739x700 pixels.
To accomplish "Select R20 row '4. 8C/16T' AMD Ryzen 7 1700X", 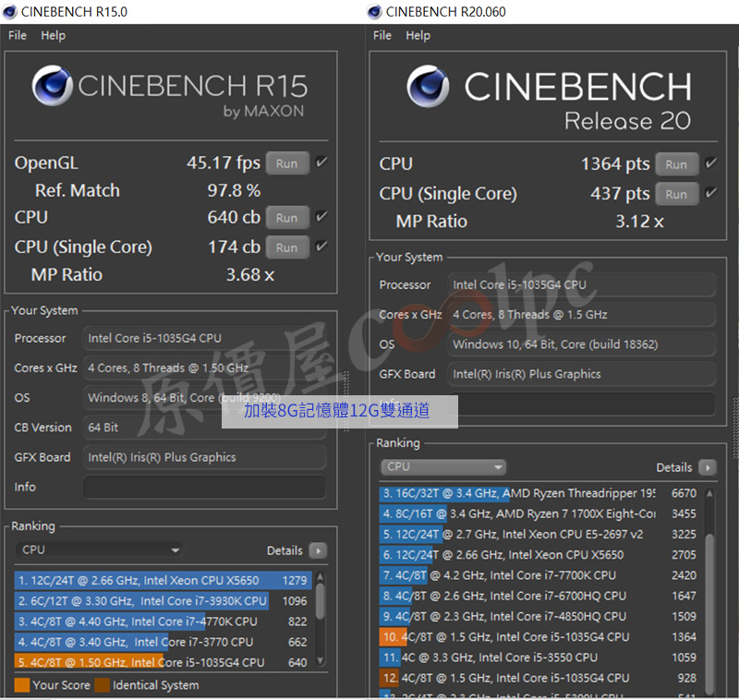I will [x=540, y=513].
